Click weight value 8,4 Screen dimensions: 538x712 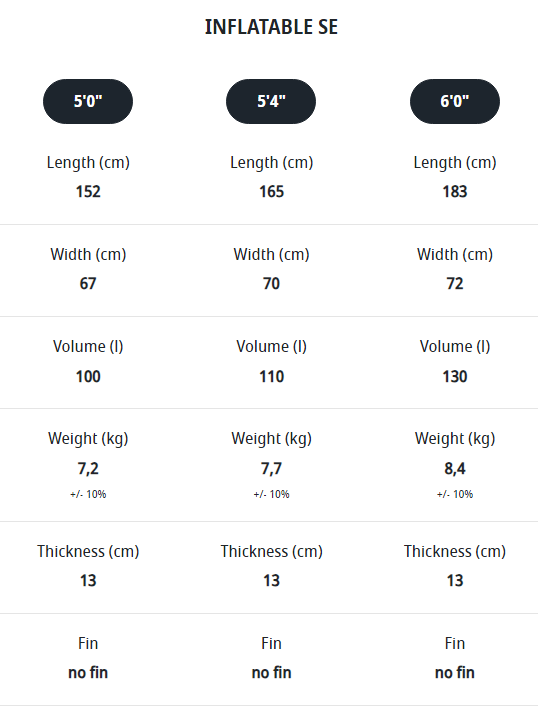[455, 468]
